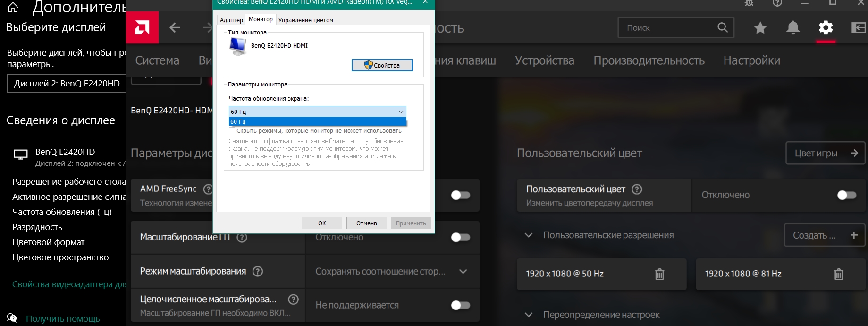This screenshot has height=326, width=868.
Task: Toggle the Пользовательский цвет switch
Action: point(846,195)
